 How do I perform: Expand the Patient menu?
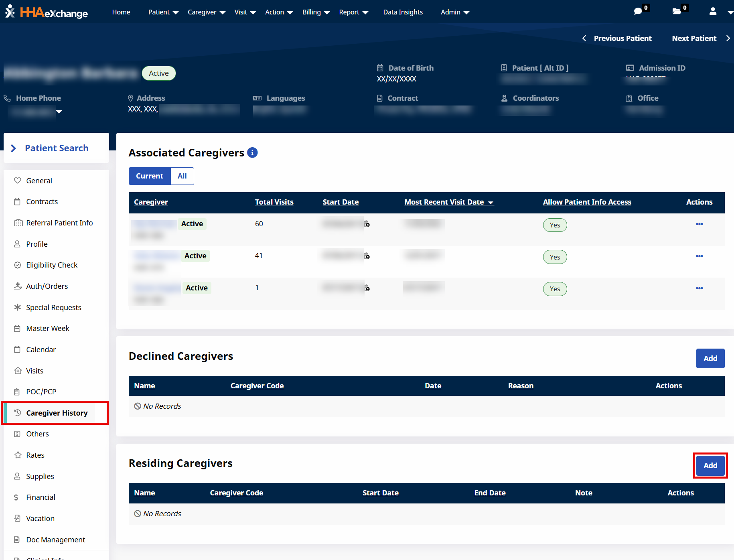click(x=163, y=12)
